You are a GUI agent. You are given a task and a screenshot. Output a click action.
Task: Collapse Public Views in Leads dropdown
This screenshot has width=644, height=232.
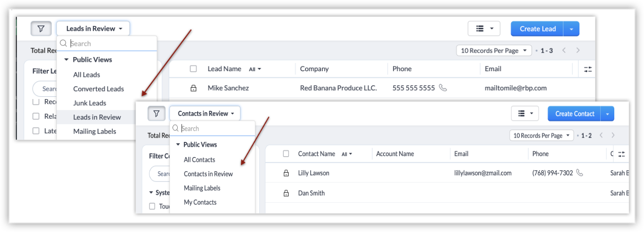[x=66, y=60]
